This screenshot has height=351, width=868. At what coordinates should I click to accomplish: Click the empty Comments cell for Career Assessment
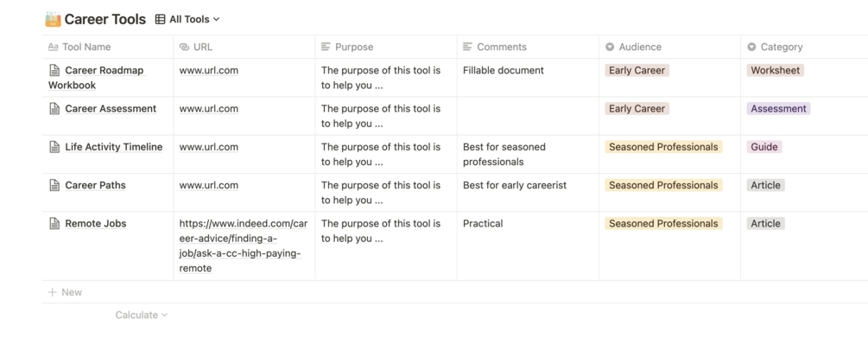click(x=527, y=116)
